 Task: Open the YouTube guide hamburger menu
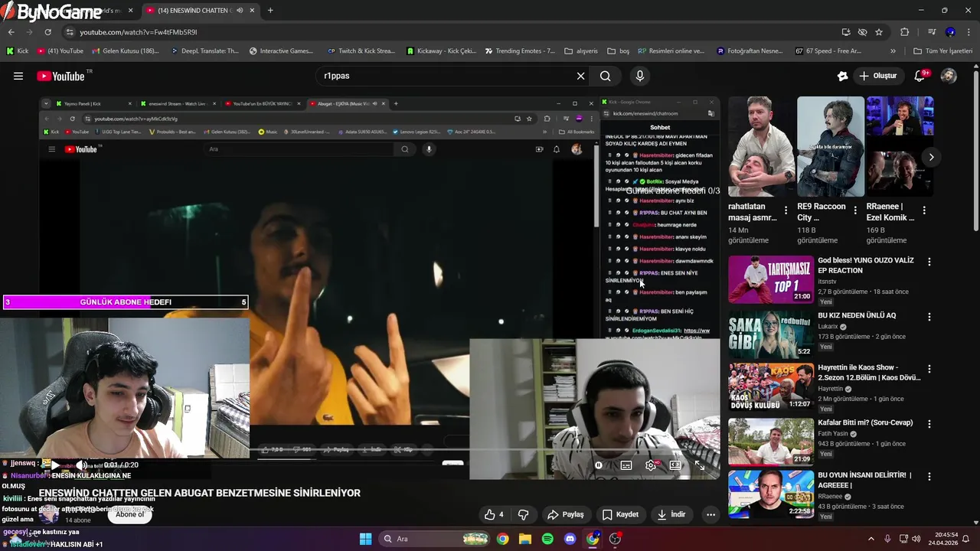click(x=18, y=76)
